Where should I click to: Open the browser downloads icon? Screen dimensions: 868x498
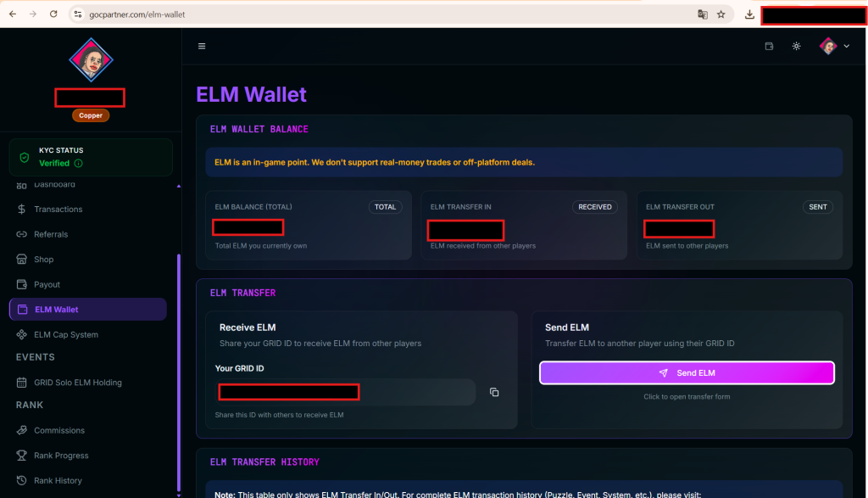pos(749,14)
